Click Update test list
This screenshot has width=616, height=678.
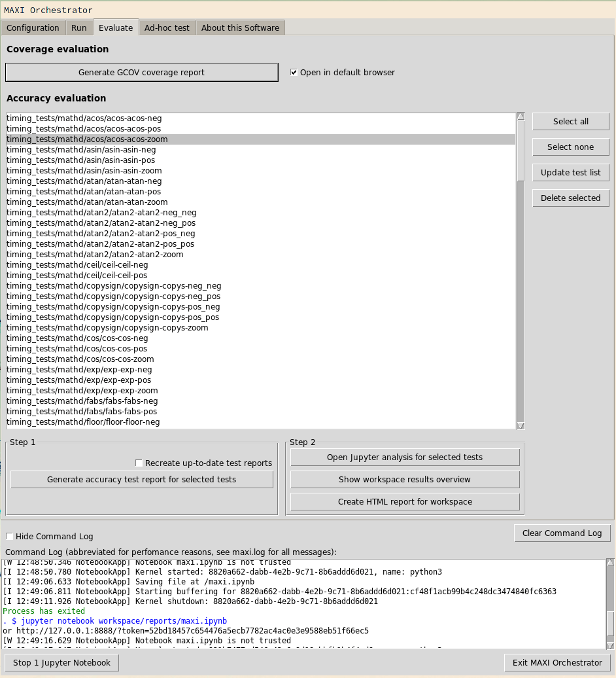[x=571, y=173]
